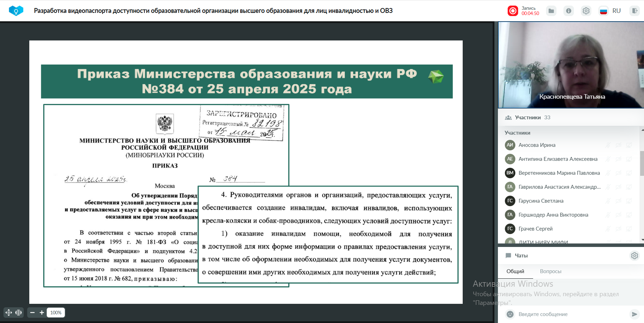Click the microphone icon for Горшкодер Анна Викторовна
Screen dimensions: 644x323
tap(608, 215)
